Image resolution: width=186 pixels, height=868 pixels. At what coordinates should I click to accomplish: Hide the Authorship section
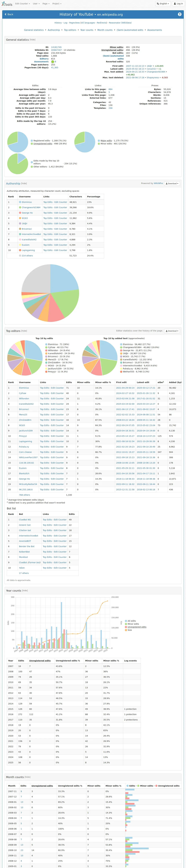[x=24, y=184]
